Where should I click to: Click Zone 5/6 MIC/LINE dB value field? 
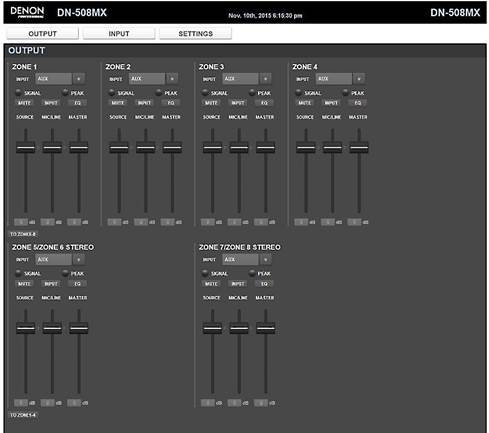tap(47, 403)
